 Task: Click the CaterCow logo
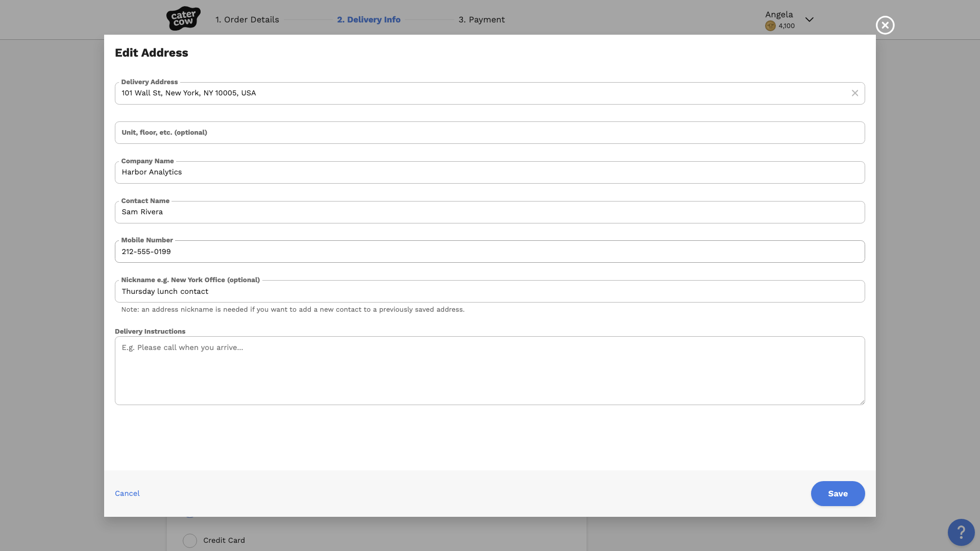click(183, 19)
